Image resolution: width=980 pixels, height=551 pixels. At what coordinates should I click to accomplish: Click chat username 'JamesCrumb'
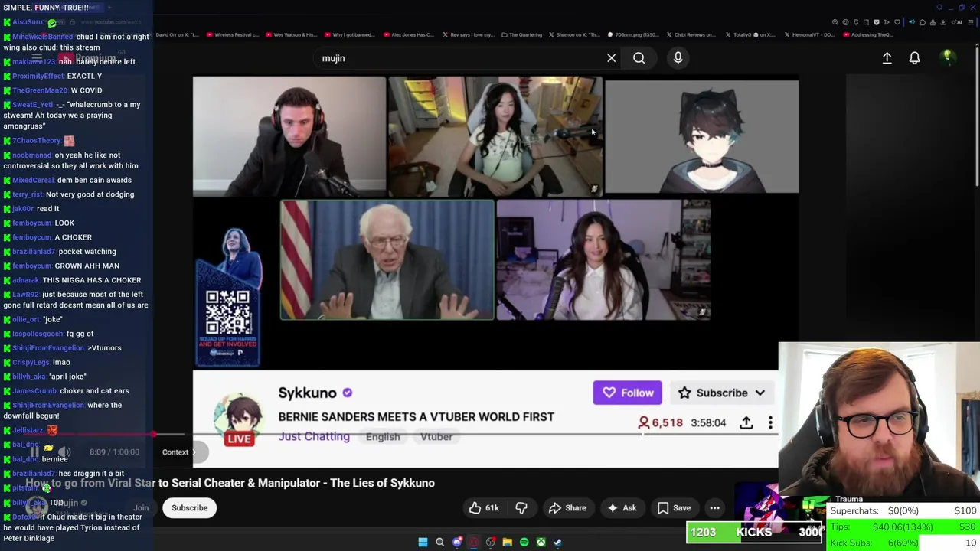(x=35, y=390)
